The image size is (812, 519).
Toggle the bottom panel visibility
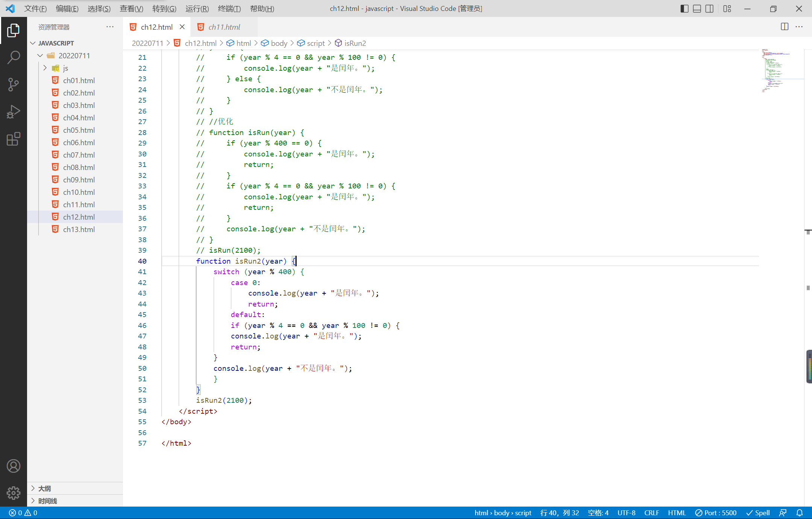point(697,9)
